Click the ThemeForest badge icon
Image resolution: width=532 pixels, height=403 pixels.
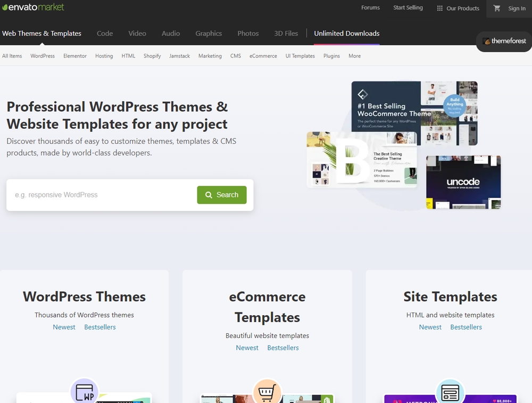coord(486,42)
